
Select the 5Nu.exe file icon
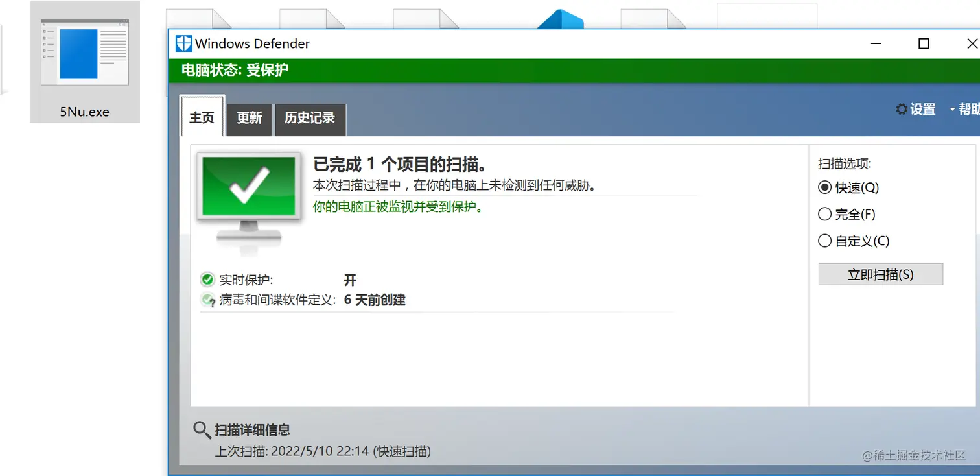click(84, 53)
